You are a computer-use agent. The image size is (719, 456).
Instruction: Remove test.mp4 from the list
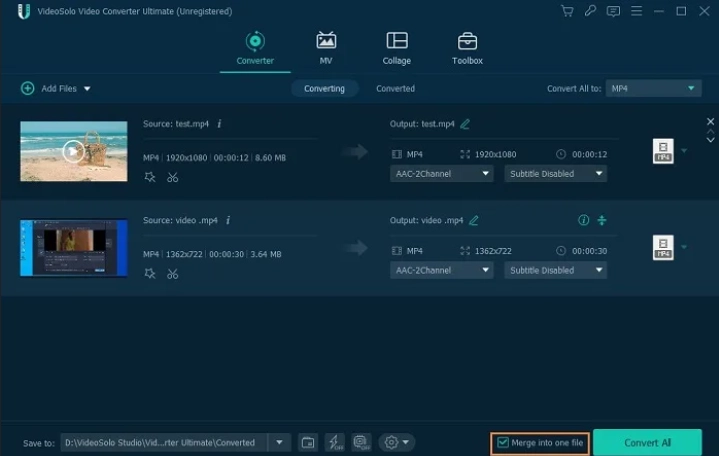[x=710, y=122]
